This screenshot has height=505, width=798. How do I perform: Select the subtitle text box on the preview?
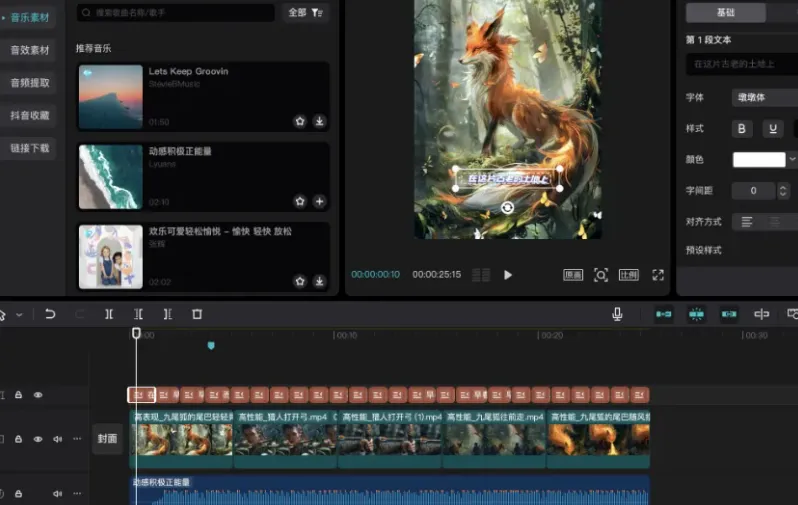(508, 179)
